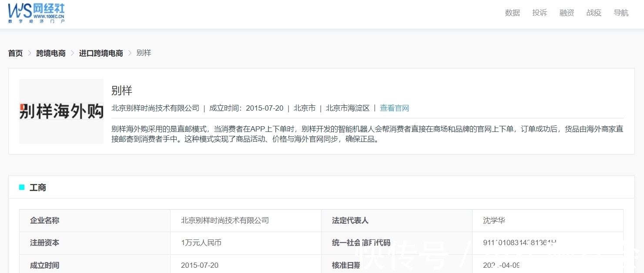Open the 跨境电商 breadcrumb link
Image resolution: width=644 pixels, height=273 pixels.
point(50,53)
